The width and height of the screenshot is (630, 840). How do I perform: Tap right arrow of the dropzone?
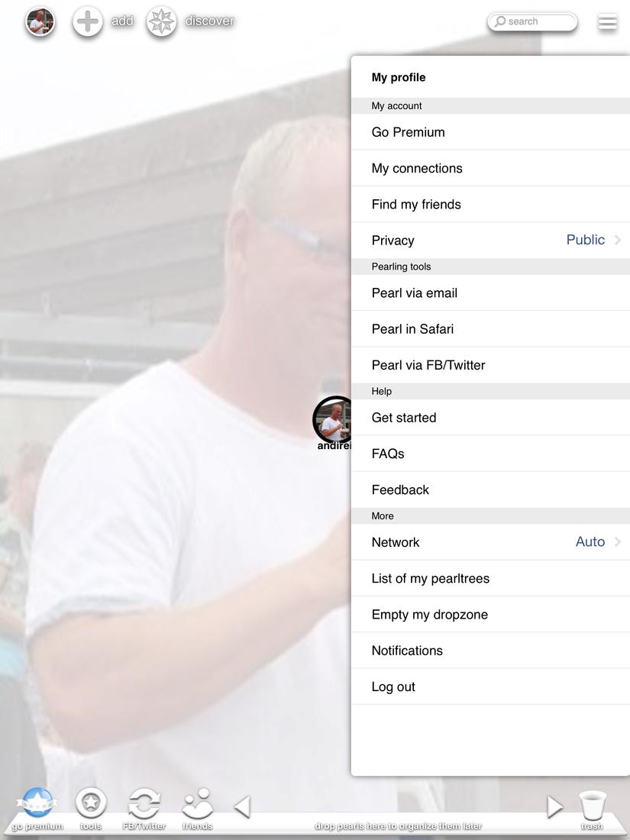coord(554,807)
